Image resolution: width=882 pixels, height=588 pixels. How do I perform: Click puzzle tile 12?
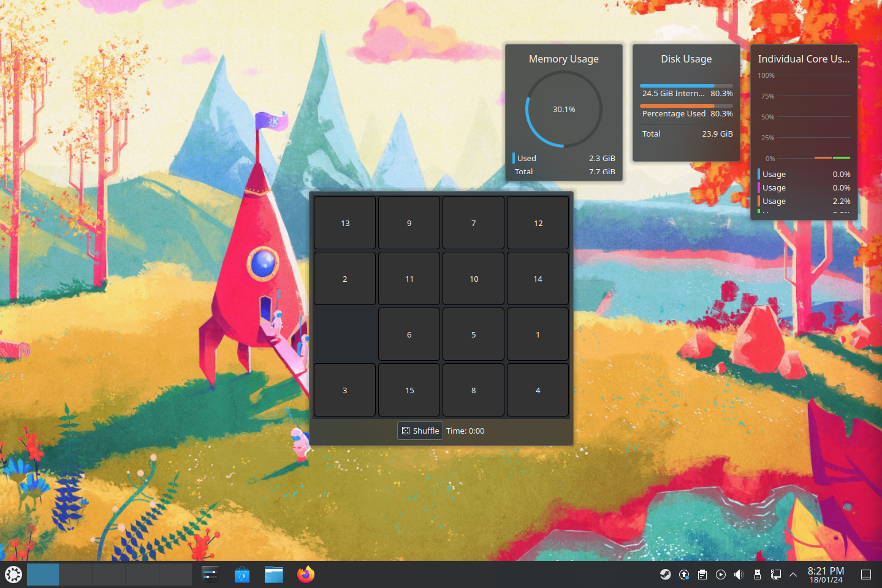(538, 223)
